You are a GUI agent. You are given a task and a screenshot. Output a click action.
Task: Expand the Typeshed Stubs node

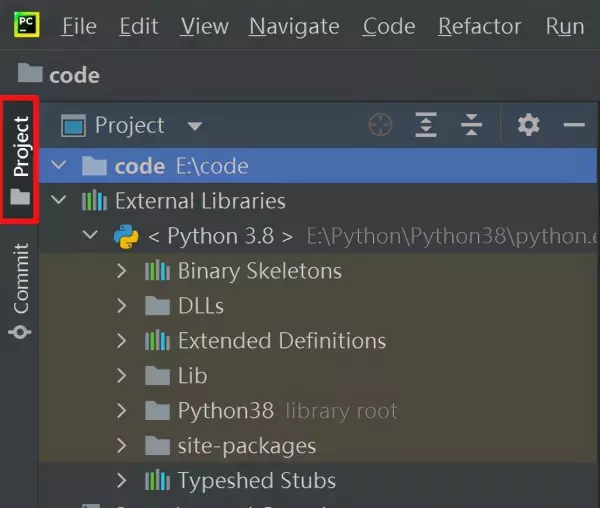[x=121, y=480]
